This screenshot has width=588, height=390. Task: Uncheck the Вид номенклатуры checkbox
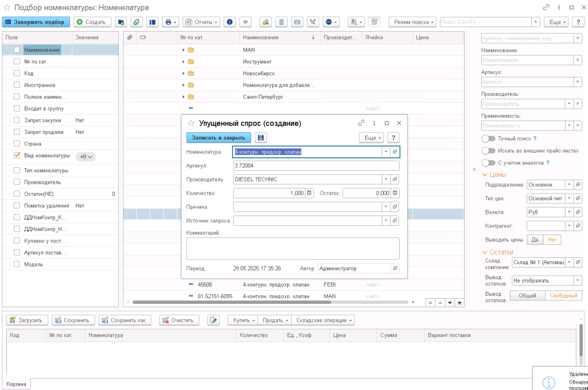[17, 156]
